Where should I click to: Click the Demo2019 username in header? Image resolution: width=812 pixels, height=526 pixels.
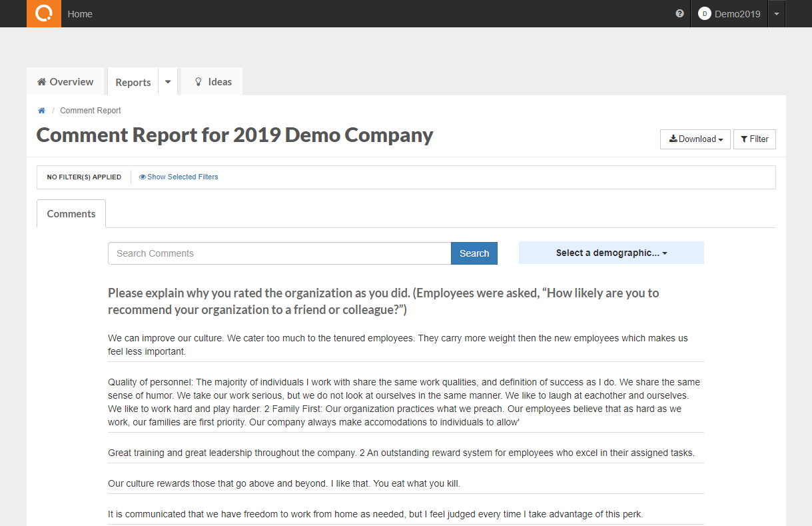737,14
